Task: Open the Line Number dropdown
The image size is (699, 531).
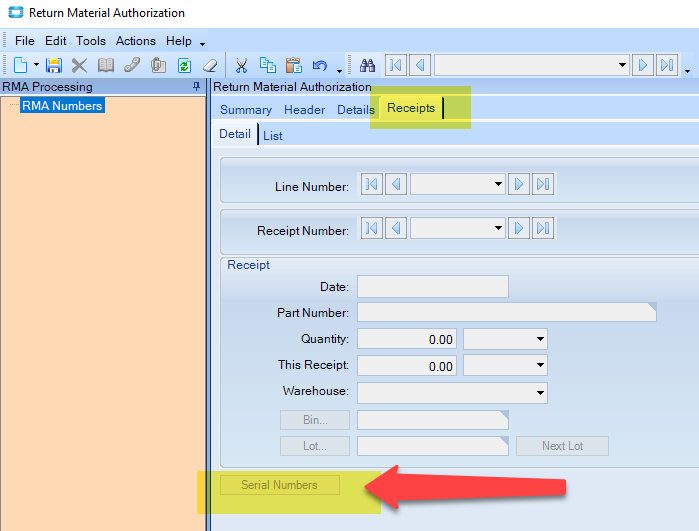Action: click(498, 184)
